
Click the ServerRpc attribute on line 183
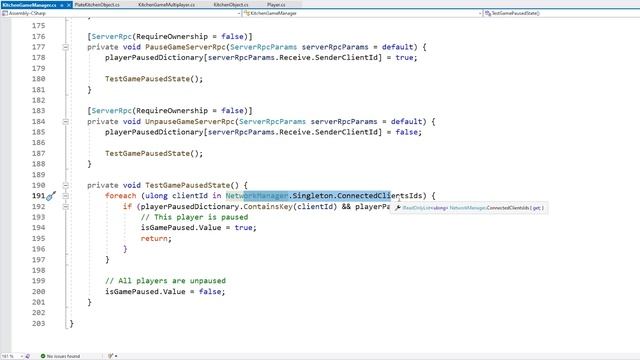pyautogui.click(x=111, y=111)
